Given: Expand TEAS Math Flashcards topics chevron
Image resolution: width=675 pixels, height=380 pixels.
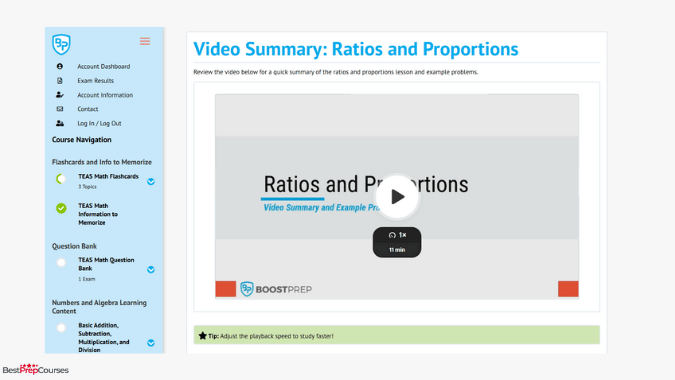Looking at the screenshot, I should pyautogui.click(x=151, y=182).
